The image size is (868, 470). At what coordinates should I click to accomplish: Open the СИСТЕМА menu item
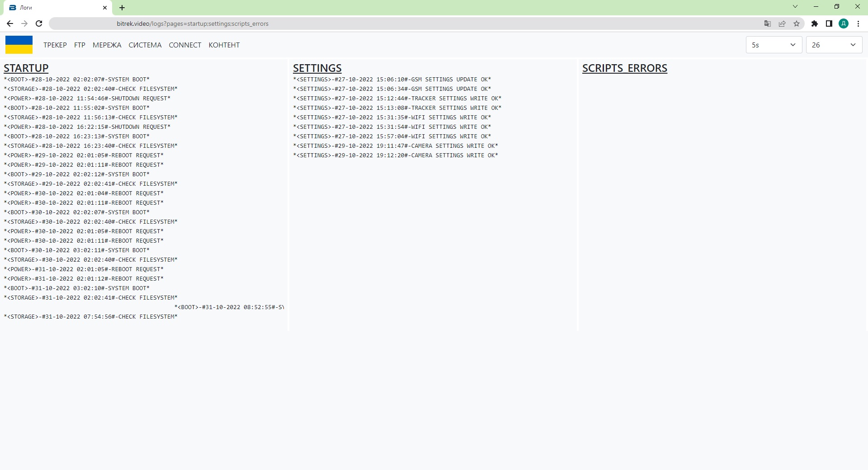coord(145,45)
